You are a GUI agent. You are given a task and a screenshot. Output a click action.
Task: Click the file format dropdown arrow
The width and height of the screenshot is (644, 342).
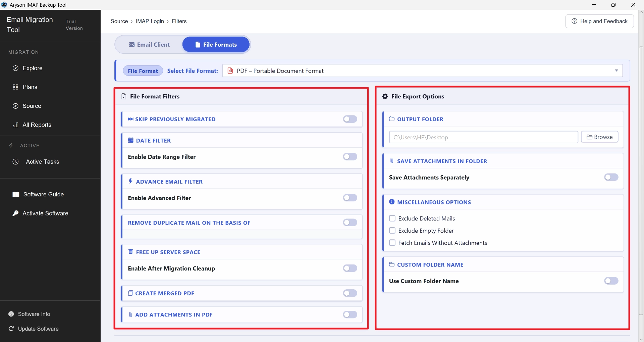point(616,71)
